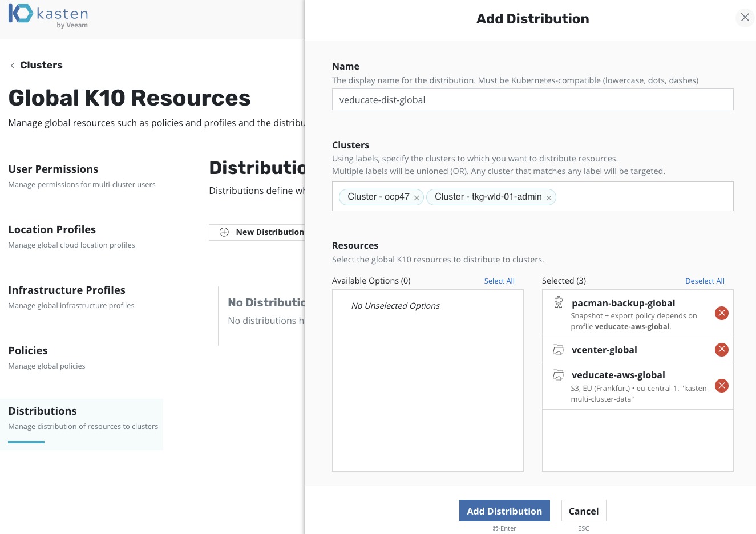The width and height of the screenshot is (756, 534).
Task: Remove pacman-backup-global from the selected resources
Action: (x=722, y=313)
